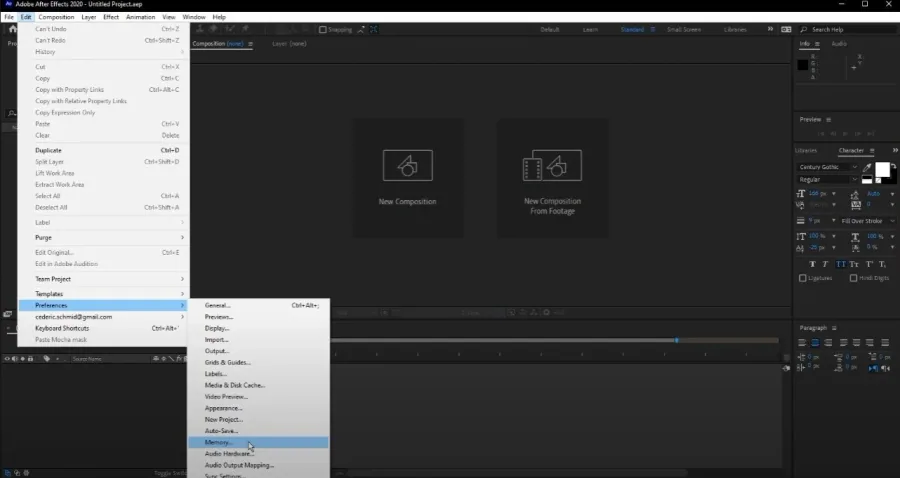Click New Composition From Footage icon

[552, 165]
